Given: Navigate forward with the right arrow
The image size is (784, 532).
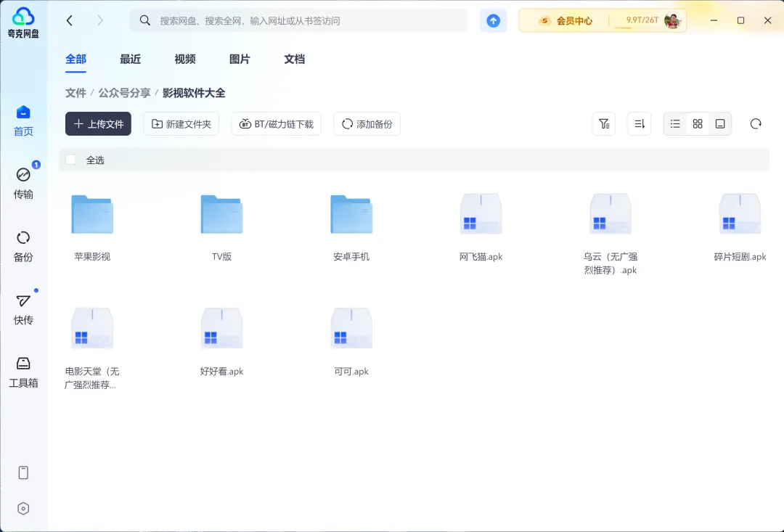Looking at the screenshot, I should (x=100, y=20).
